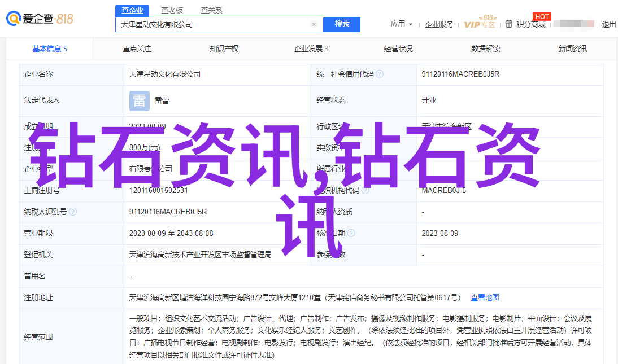618x364 pixels.
Task: Open the 数据解读 tab
Action: coord(486,49)
